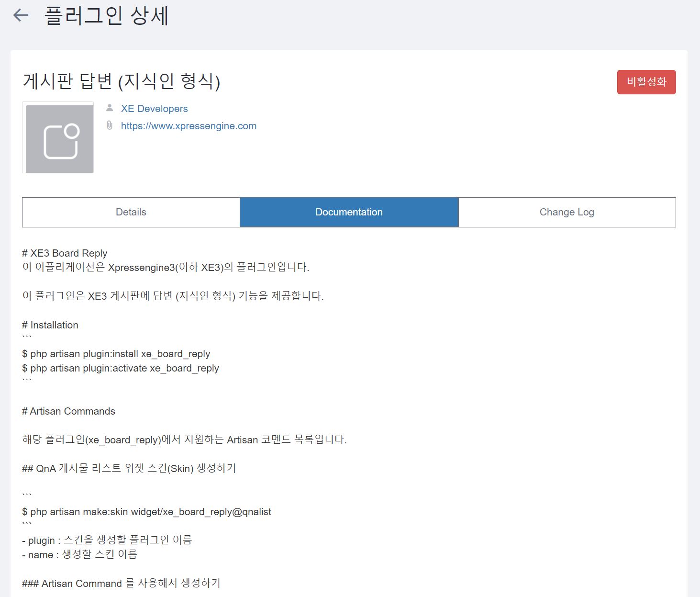Open the https://www.xpressengine.com link
Image resolution: width=700 pixels, height=597 pixels.
tap(189, 126)
